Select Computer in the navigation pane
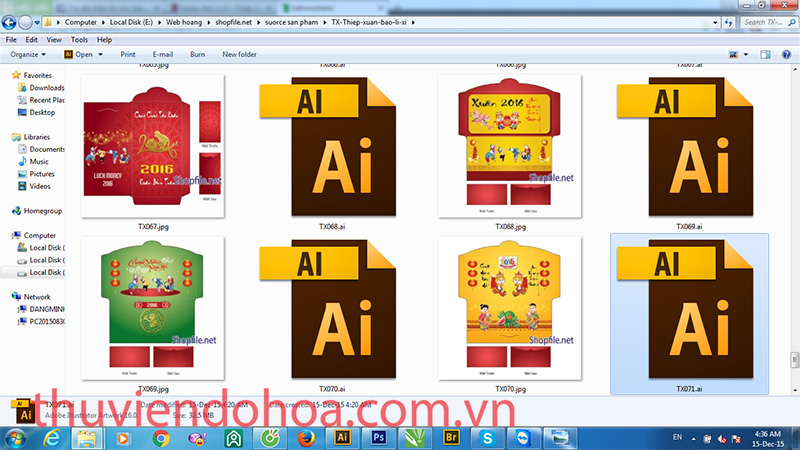Screen dimensions: 800x450 coord(34,235)
